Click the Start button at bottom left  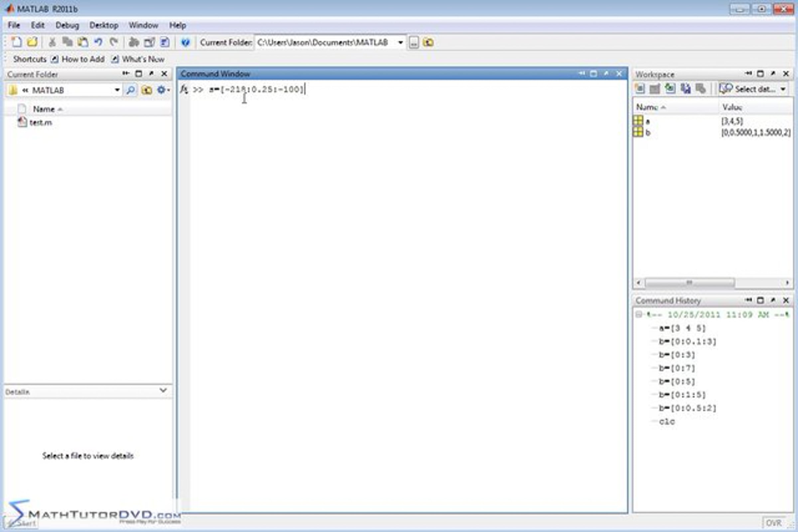point(21,523)
